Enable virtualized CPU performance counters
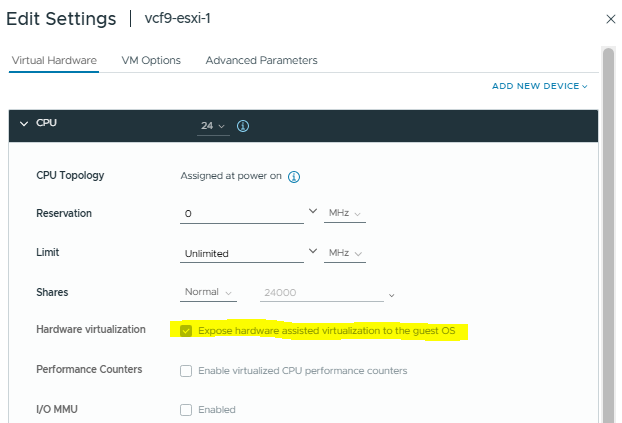This screenshot has width=622, height=423. coord(187,371)
